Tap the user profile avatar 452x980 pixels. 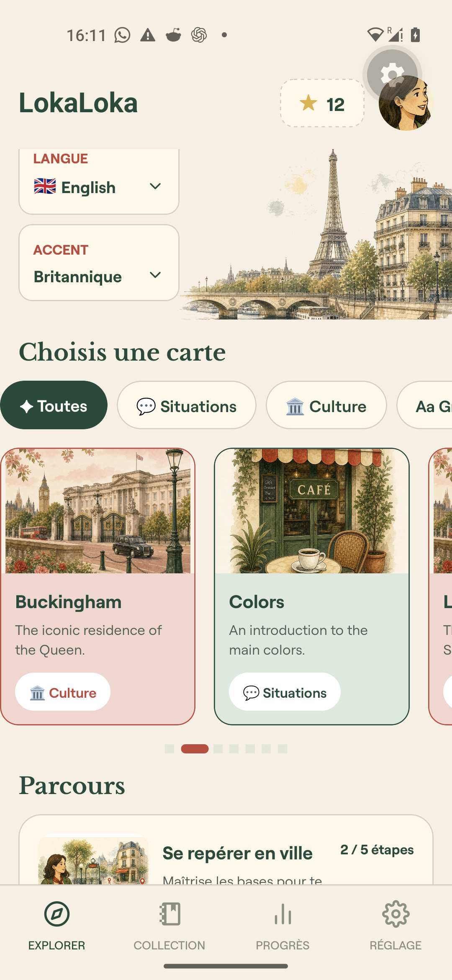click(x=406, y=103)
